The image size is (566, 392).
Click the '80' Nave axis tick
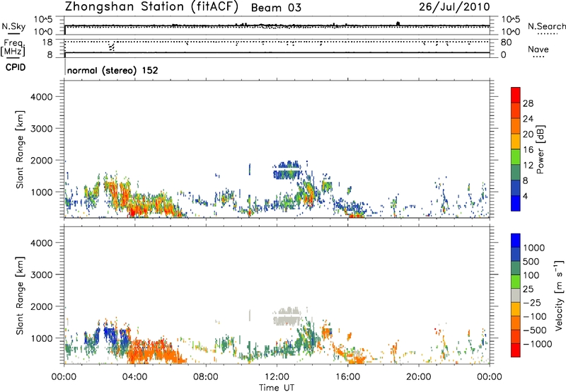(506, 42)
